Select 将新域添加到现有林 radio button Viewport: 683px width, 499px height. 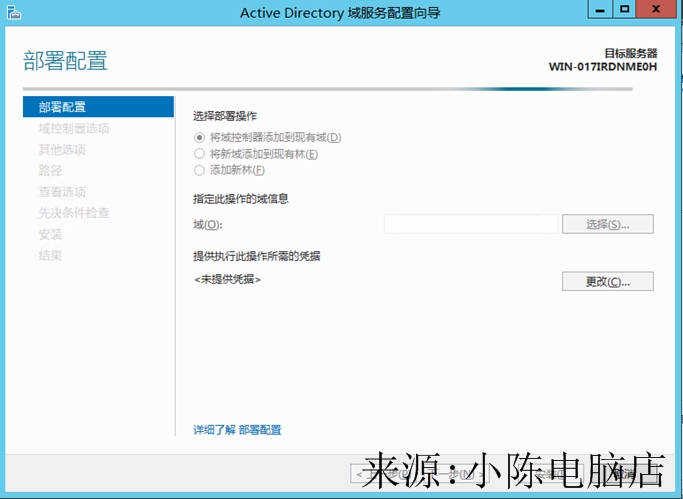click(199, 154)
